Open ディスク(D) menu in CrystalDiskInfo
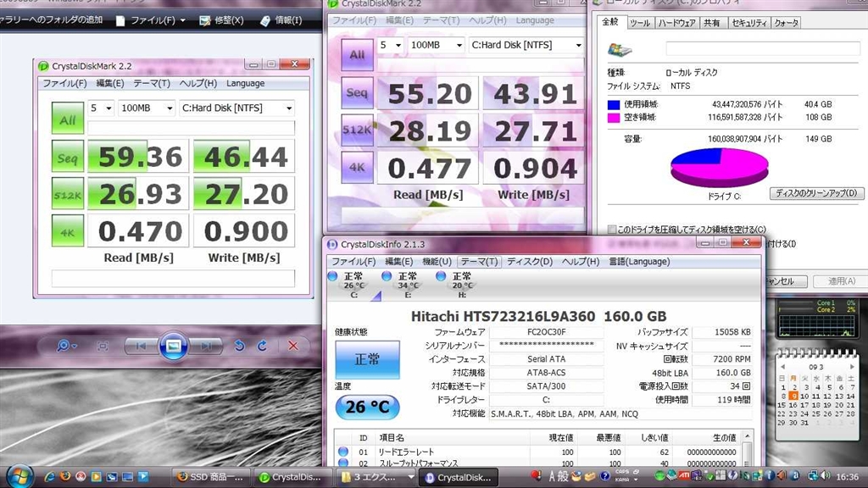868x488 pixels. coord(530,262)
